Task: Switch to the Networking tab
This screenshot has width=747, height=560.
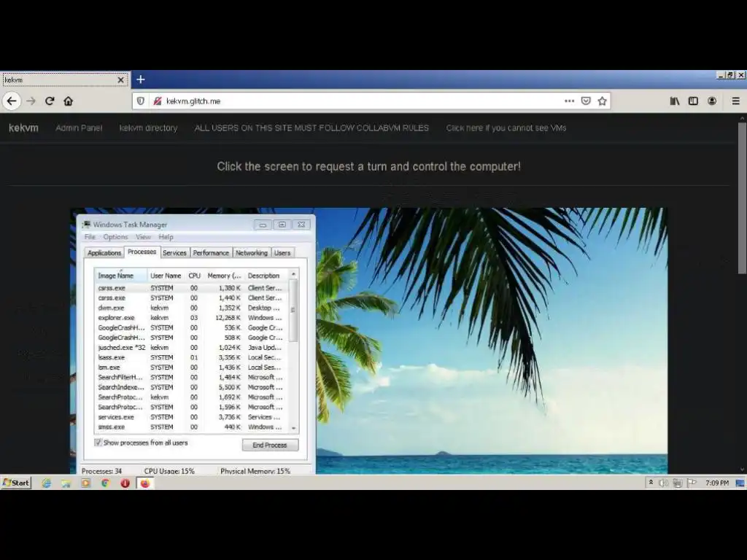Action: (x=252, y=253)
